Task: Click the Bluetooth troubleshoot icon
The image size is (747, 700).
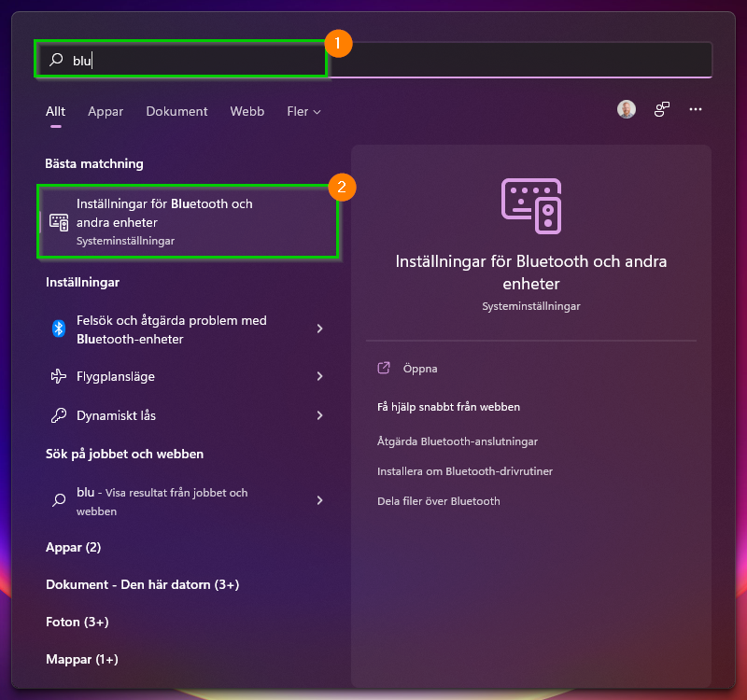Action: pos(59,329)
